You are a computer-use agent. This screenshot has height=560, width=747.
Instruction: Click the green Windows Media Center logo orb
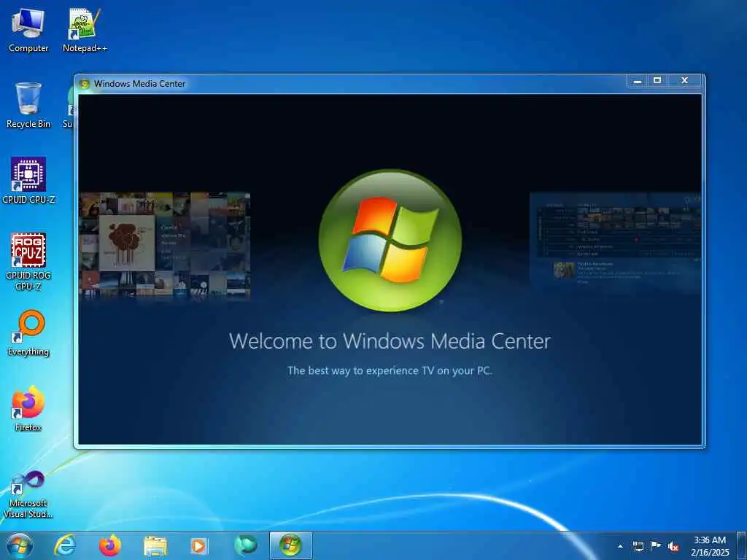pos(390,241)
